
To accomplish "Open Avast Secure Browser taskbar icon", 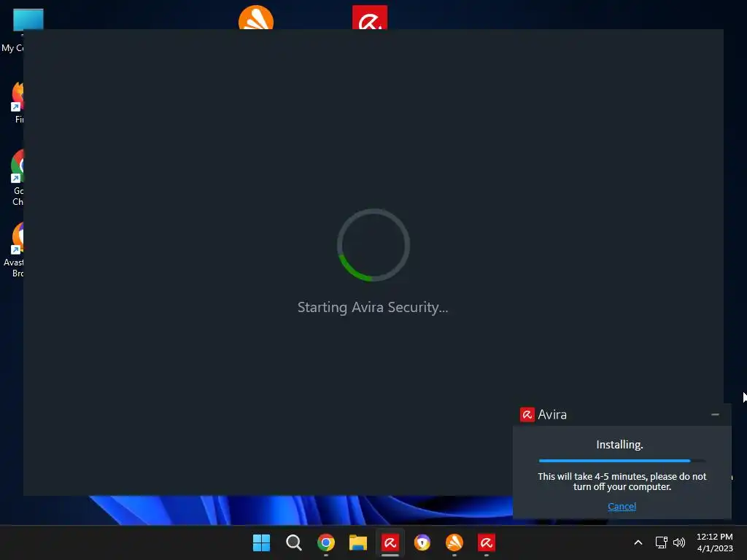I will click(x=422, y=542).
